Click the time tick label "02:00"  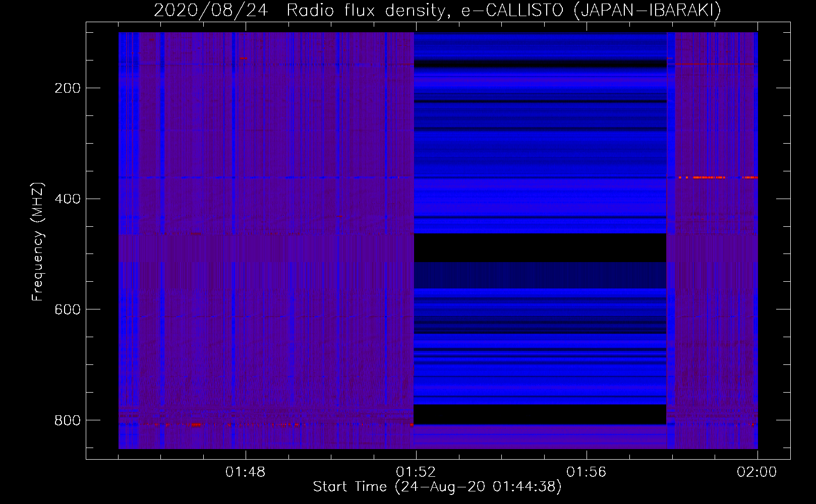pos(756,472)
